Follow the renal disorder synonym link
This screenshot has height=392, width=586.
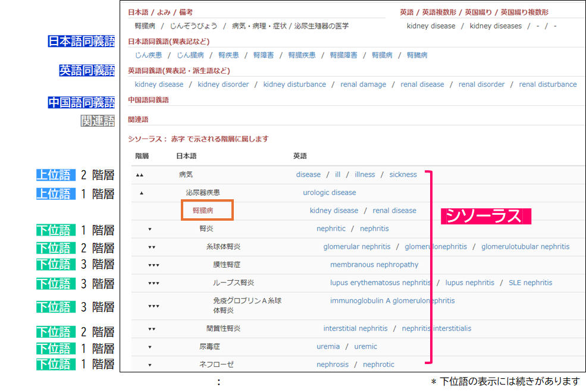[481, 84]
